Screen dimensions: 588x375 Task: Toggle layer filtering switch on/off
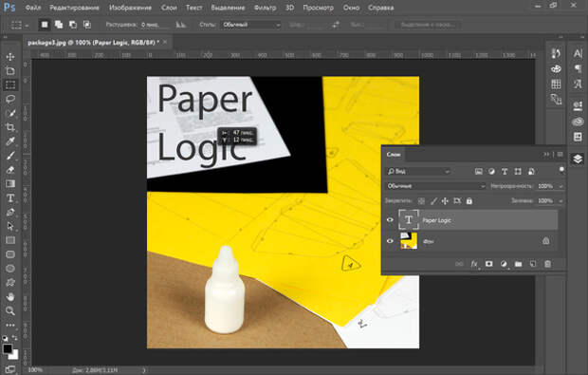click(x=561, y=170)
